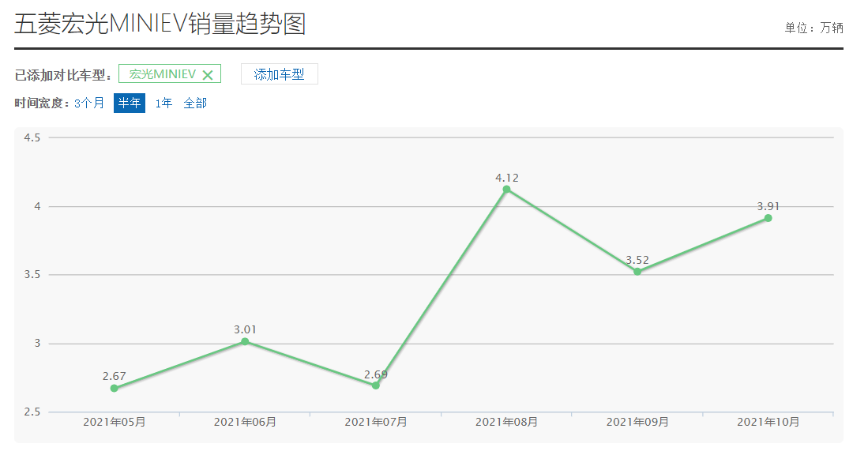Viewport: 868px width, 455px height.
Task: Click the 2021年07月 data point 2.69
Action: (x=376, y=385)
